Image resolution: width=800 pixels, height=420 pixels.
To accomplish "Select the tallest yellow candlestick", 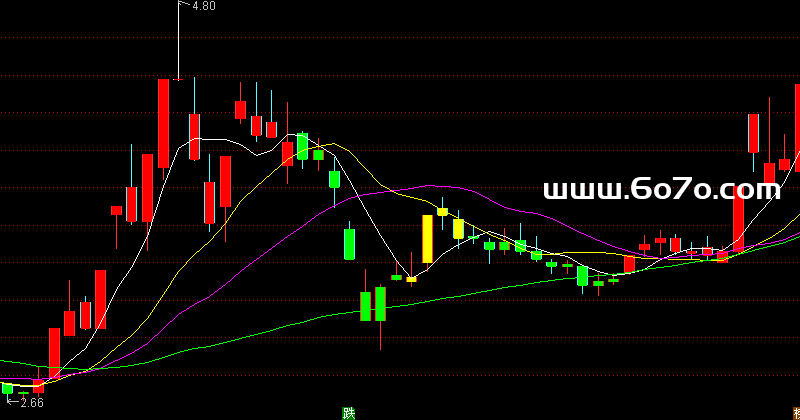I will [427, 238].
